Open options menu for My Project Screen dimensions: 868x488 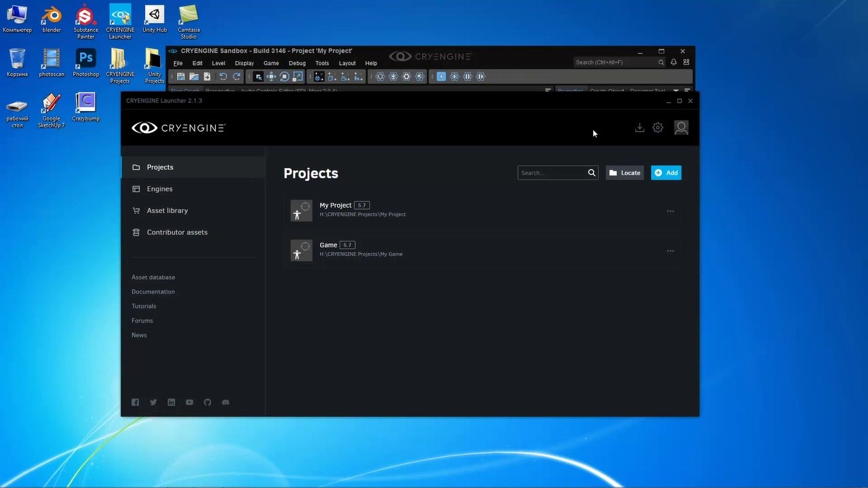(x=670, y=211)
